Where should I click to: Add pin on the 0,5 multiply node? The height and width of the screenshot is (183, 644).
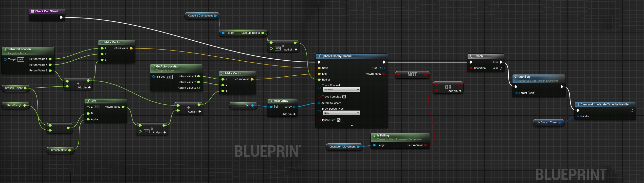(291, 50)
